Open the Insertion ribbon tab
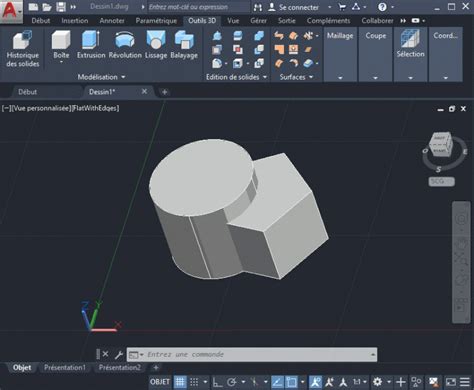This screenshot has width=474, height=390. [75, 21]
